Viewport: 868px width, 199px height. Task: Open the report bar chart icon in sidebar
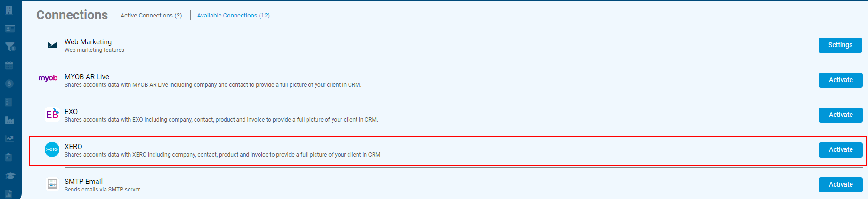coord(8,193)
